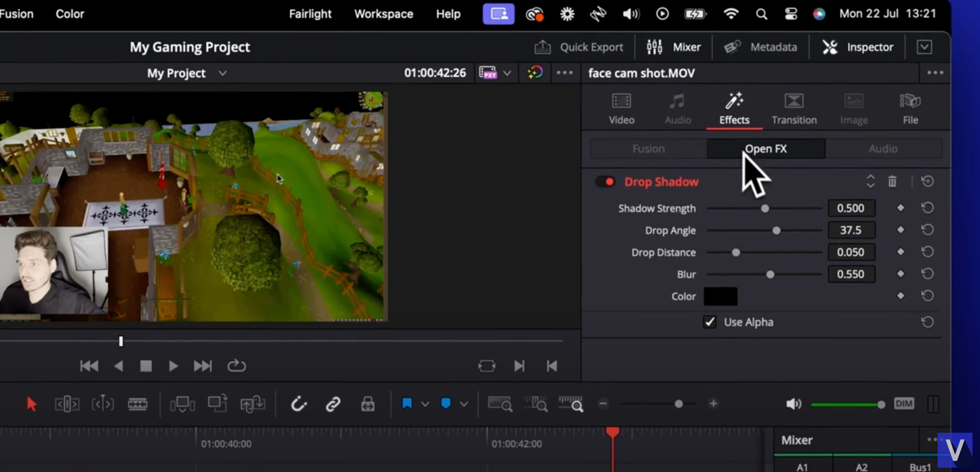Viewport: 980px width, 472px height.
Task: Uncheck the Use Alpha checkbox
Action: (709, 322)
